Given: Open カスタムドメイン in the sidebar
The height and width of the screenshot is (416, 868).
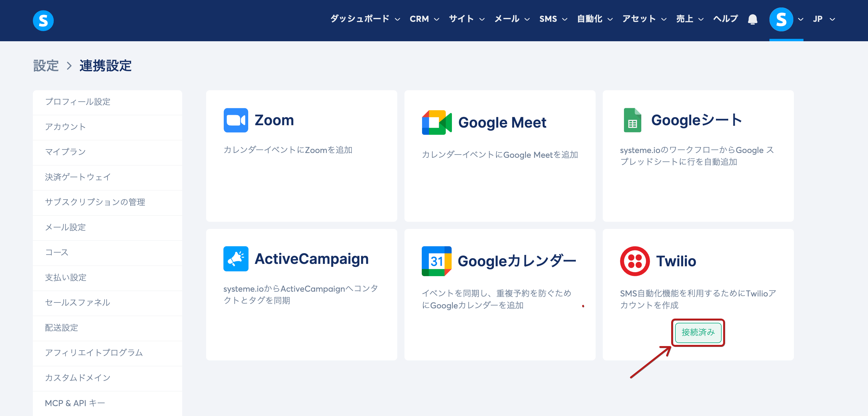Looking at the screenshot, I should coord(108,378).
